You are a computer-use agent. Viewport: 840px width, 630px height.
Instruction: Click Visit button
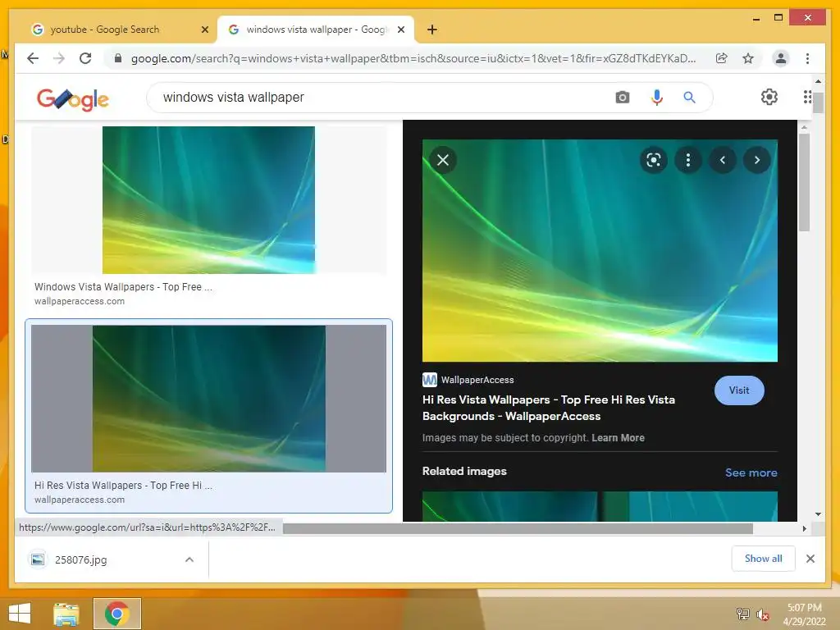point(739,390)
